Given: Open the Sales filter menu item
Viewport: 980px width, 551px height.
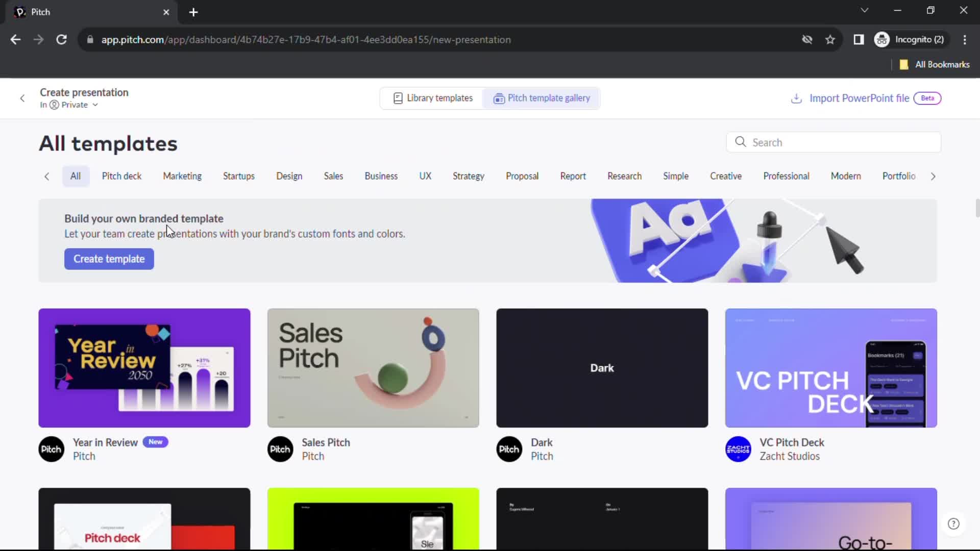Looking at the screenshot, I should pyautogui.click(x=333, y=176).
